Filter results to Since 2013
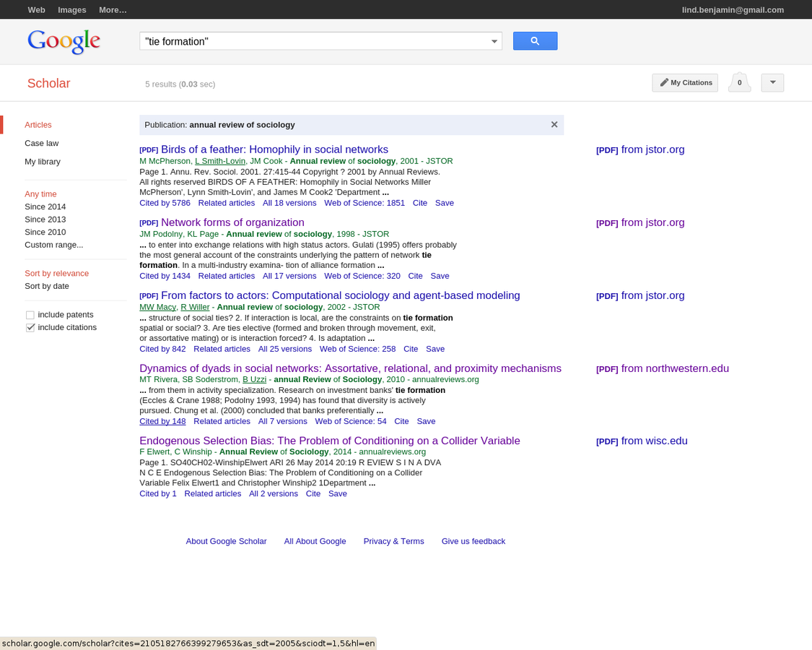 point(45,220)
